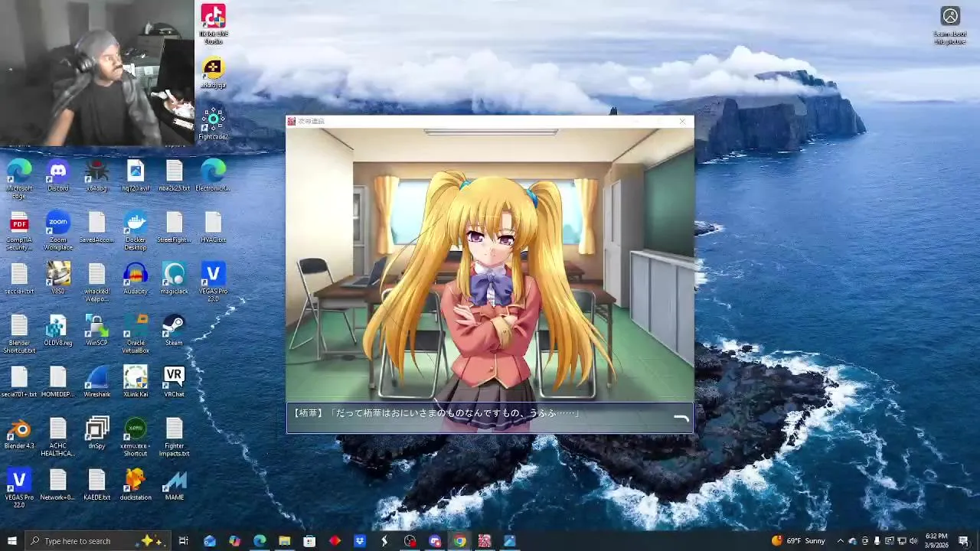This screenshot has width=980, height=551.
Task: Open Microsoft Store from the taskbar
Action: pos(309,541)
